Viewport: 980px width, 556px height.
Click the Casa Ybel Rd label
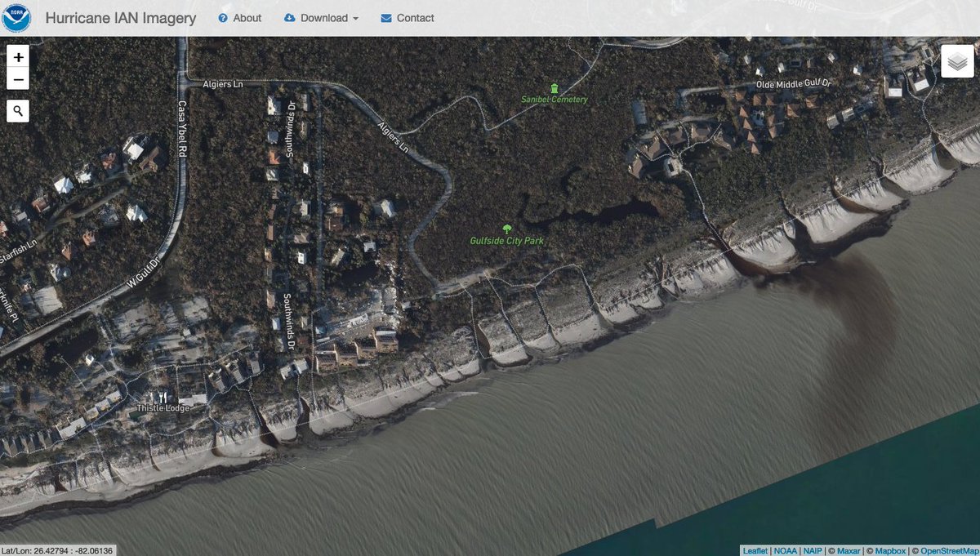[x=183, y=129]
